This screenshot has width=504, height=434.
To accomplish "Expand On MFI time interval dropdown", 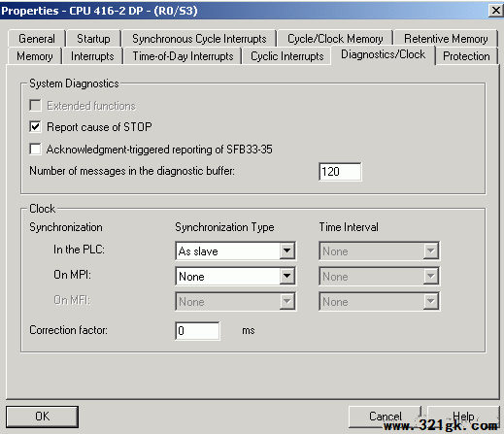I will (x=379, y=302).
